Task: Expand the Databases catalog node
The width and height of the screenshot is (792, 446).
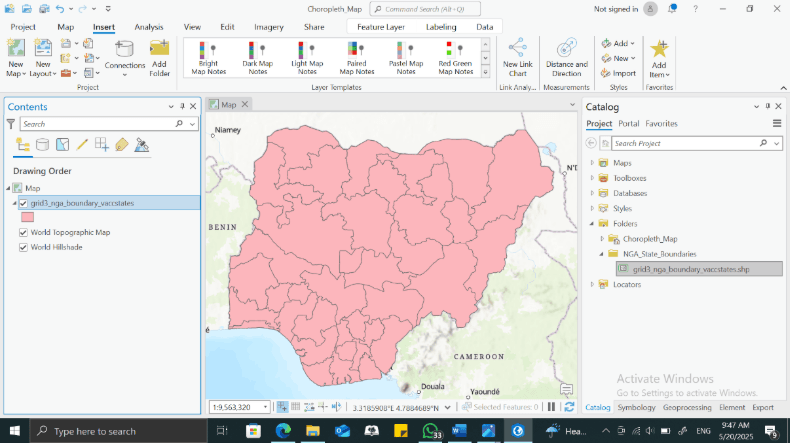Action: [x=592, y=193]
